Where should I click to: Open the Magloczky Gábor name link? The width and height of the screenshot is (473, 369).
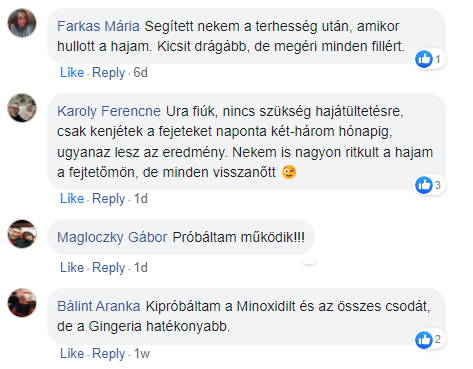[x=112, y=237]
